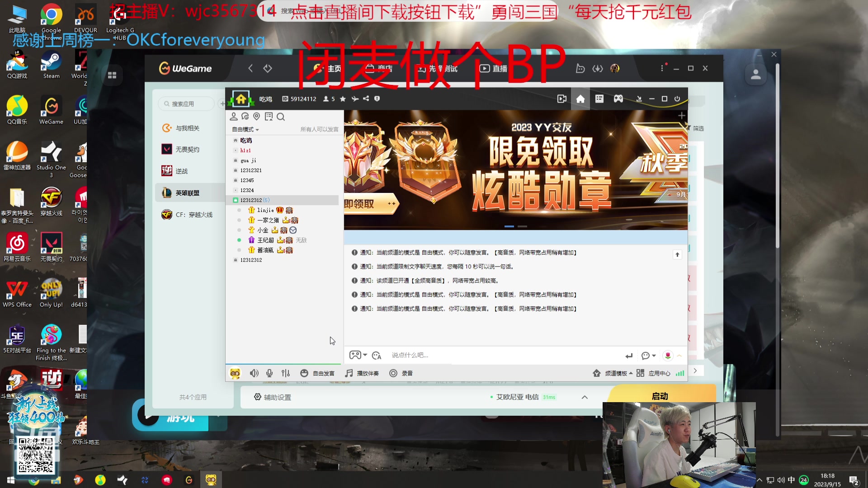The image size is (868, 488).
Task: Click the location pin icon above the channel list
Action: (257, 117)
